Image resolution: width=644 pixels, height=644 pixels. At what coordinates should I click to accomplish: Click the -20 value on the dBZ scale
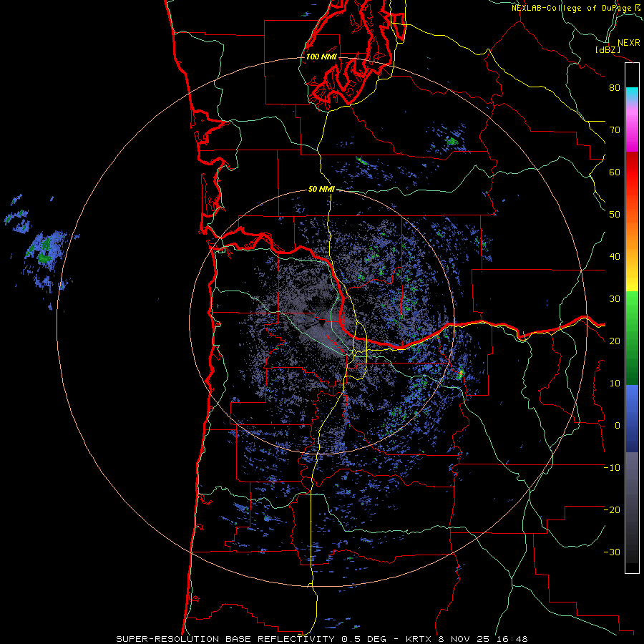[x=612, y=510]
